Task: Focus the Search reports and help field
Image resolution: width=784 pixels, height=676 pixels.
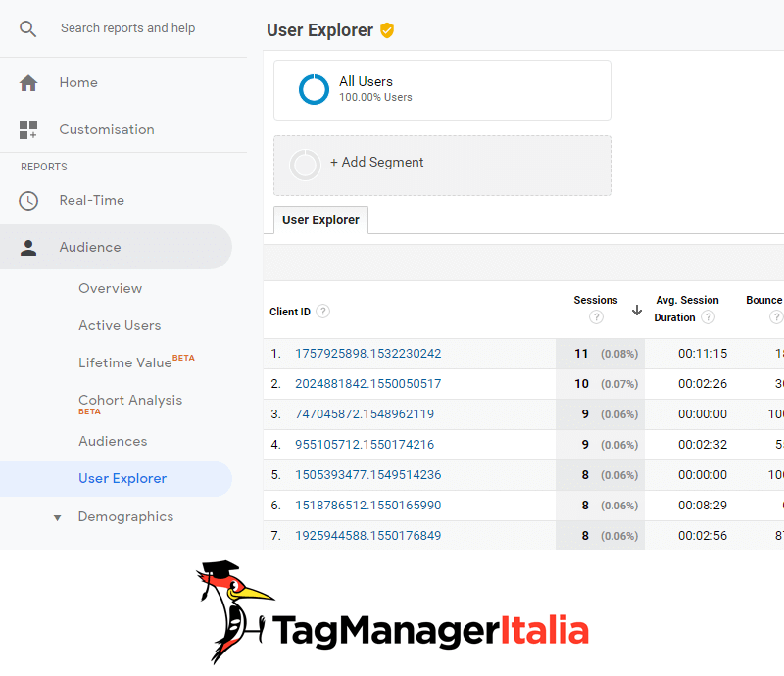Action: [x=128, y=28]
